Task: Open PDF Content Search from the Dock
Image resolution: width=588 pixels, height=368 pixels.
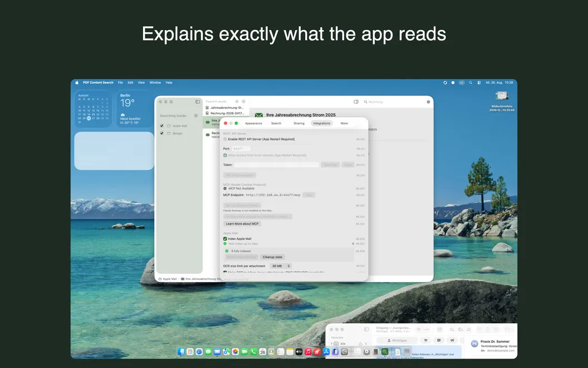Action: coord(385,351)
